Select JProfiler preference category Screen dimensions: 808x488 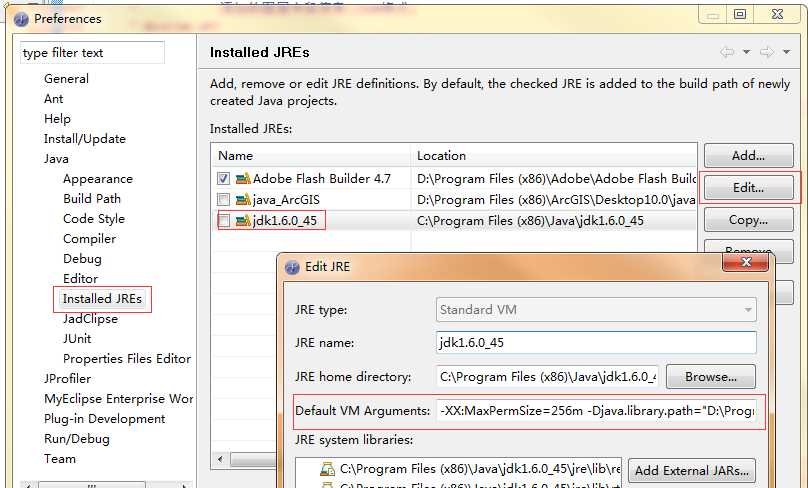click(68, 379)
